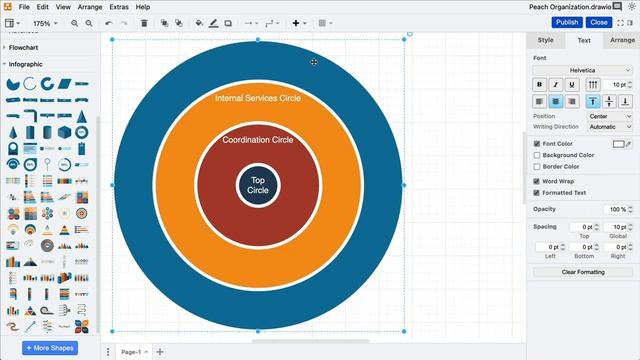Align text to vertical middle
Screen dimensions: 640x360
609,101
